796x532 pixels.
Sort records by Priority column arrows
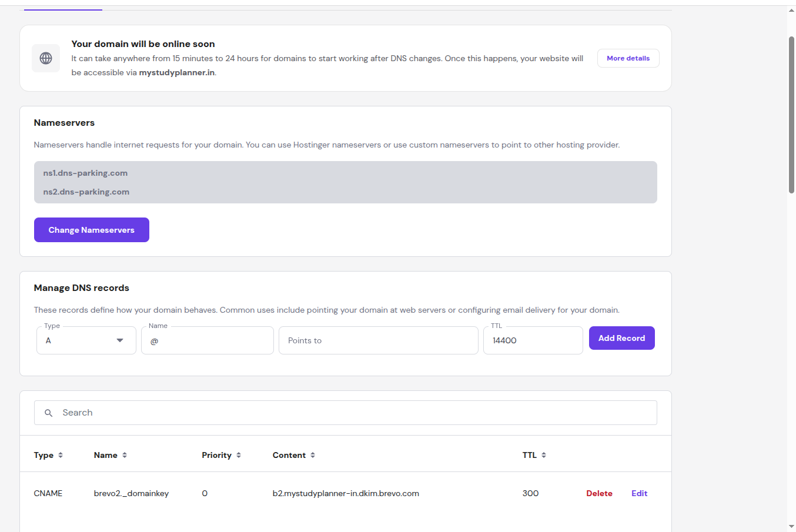pos(239,455)
